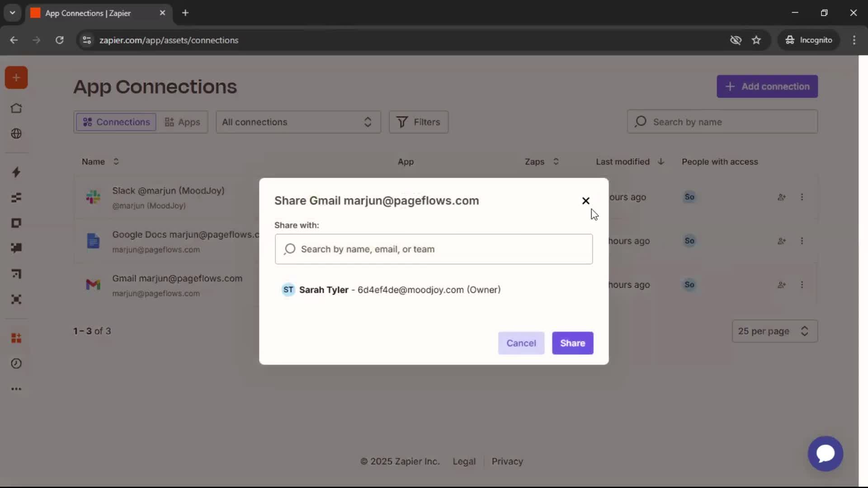
Task: Open the Filters button
Action: 418,122
